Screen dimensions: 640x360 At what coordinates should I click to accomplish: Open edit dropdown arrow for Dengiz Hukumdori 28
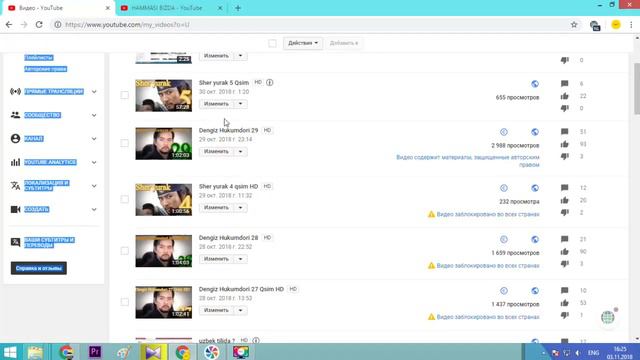(x=240, y=259)
